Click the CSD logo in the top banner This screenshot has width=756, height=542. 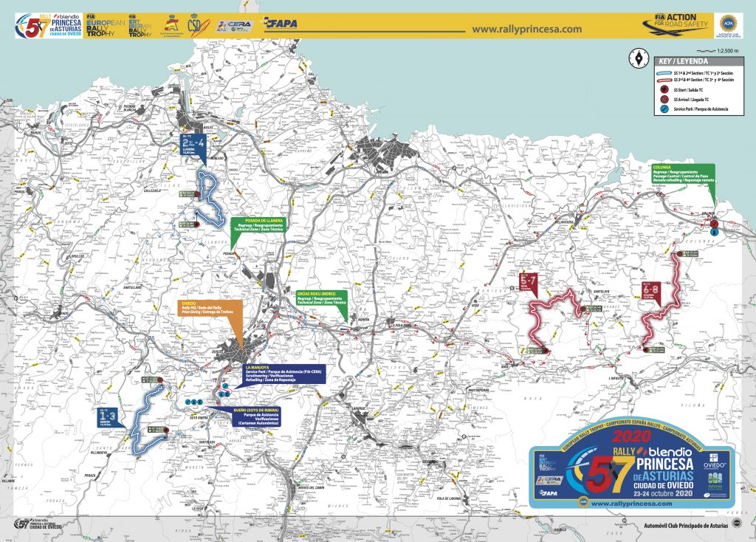pyautogui.click(x=196, y=24)
